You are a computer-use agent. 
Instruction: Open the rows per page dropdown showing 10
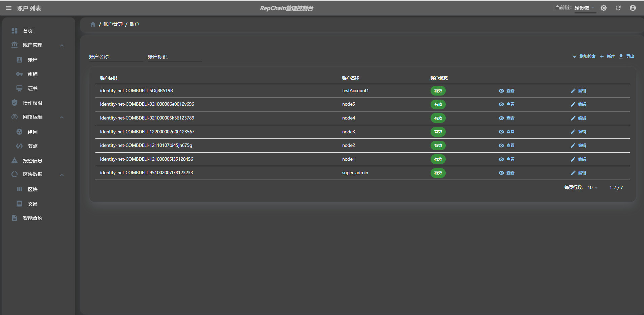[592, 188]
